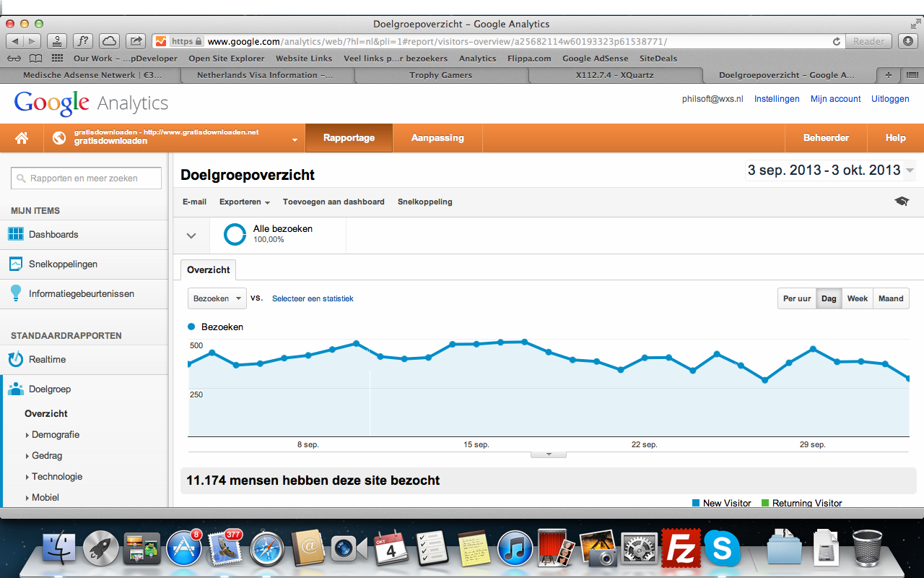Click Selecteer een statistiek link

pos(313,298)
